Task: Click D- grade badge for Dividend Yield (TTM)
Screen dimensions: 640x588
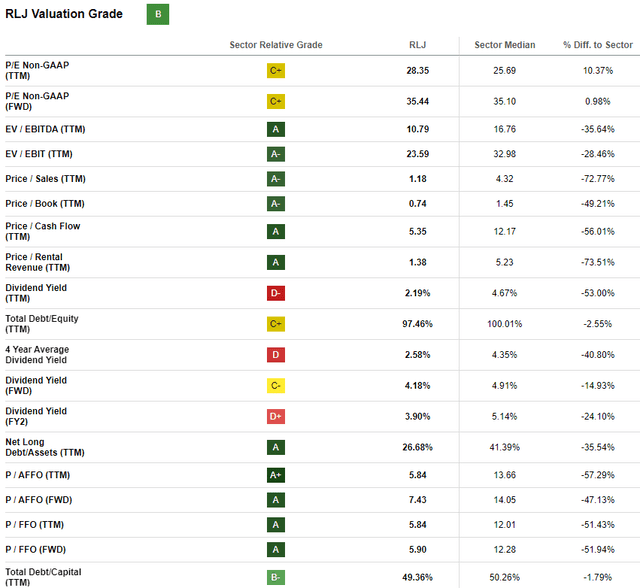Action: pyautogui.click(x=276, y=293)
